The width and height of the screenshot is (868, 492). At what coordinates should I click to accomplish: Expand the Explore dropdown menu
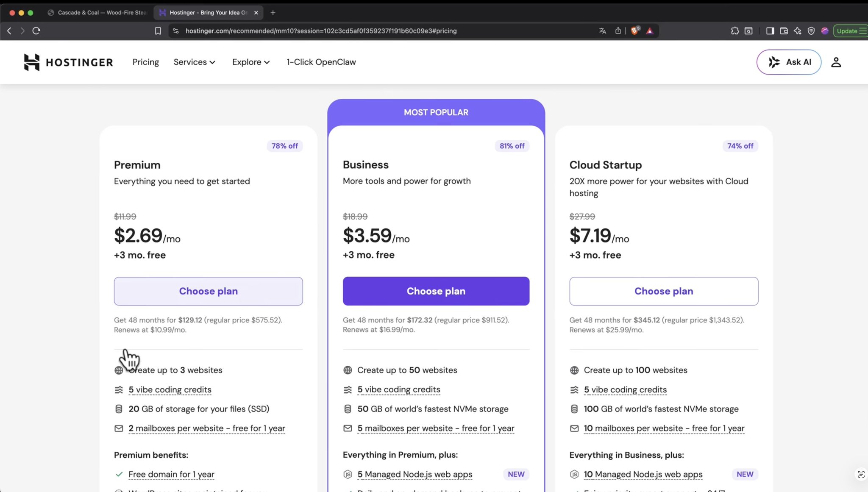pyautogui.click(x=251, y=62)
